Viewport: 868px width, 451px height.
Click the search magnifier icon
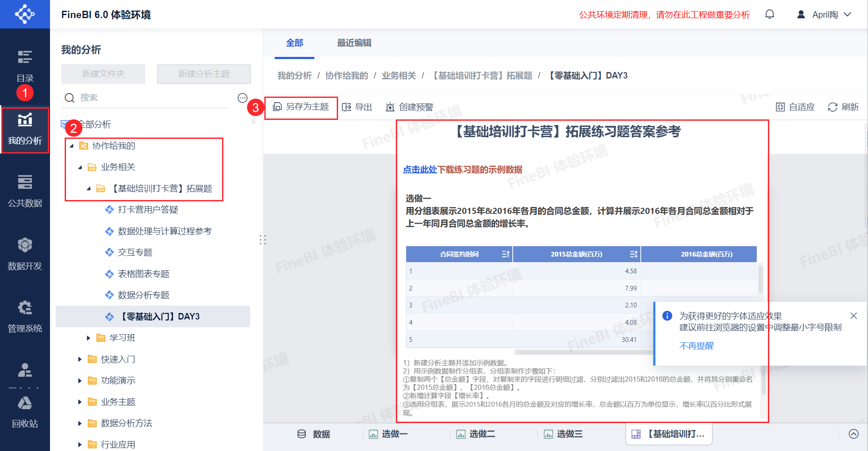[x=69, y=98]
